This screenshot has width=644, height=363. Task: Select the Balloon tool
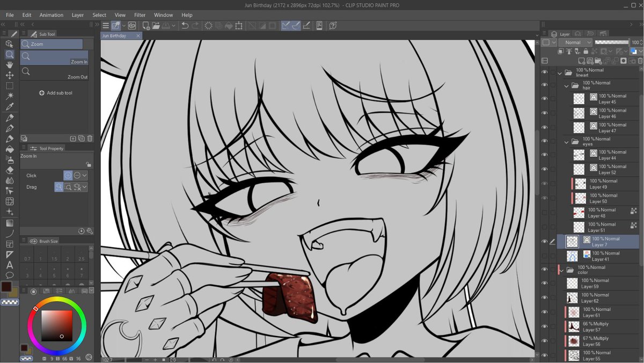(10, 275)
